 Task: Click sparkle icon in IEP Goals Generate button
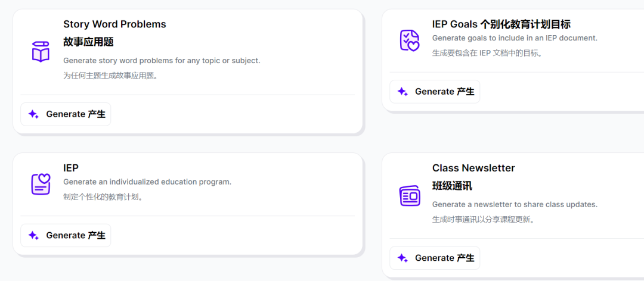pyautogui.click(x=402, y=92)
